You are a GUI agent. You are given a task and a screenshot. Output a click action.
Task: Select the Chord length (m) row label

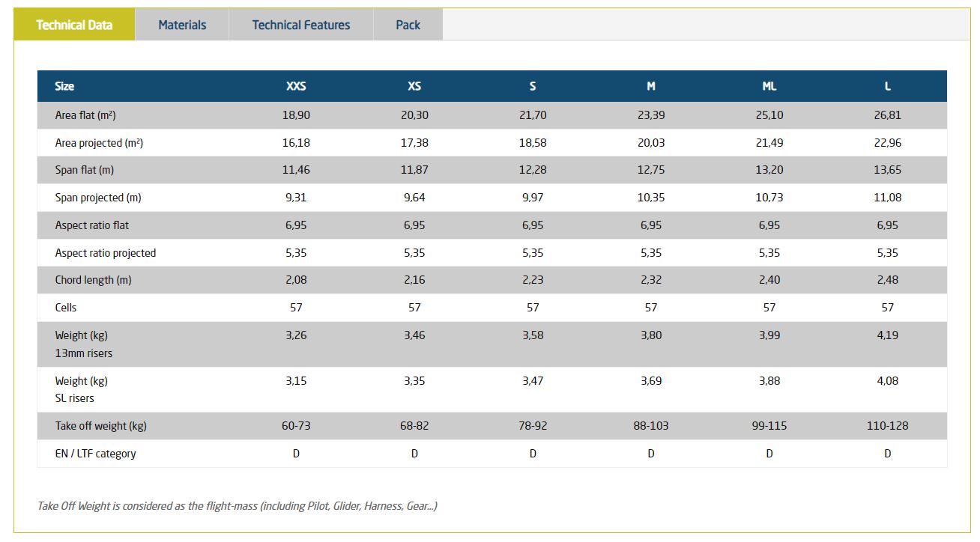[93, 280]
